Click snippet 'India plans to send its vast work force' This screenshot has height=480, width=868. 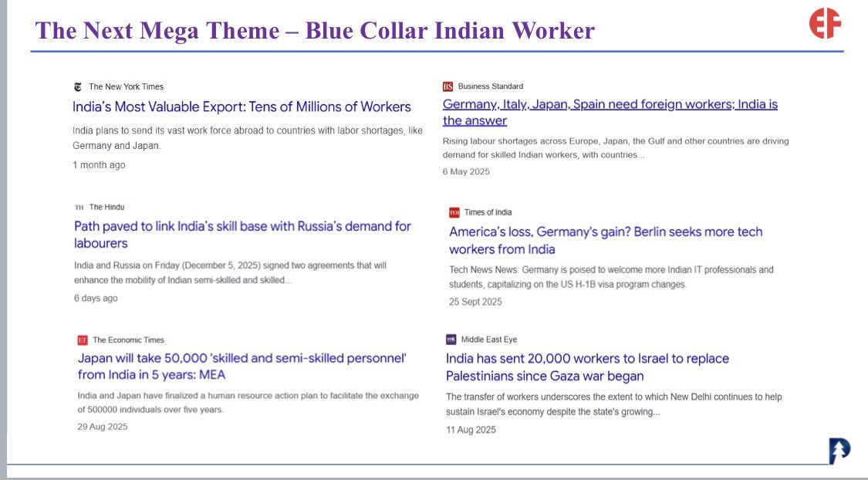(248, 138)
